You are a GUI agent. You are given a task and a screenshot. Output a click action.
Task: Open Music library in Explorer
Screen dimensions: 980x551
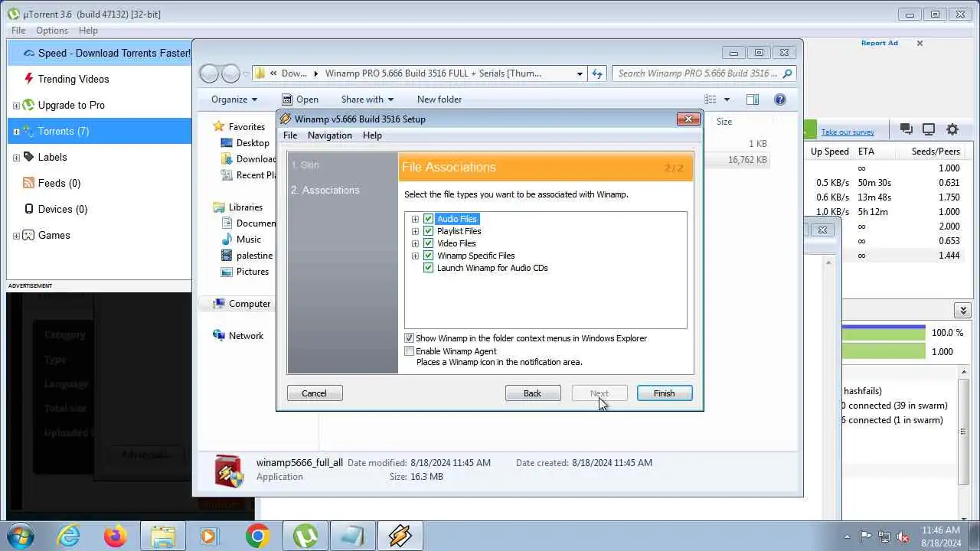pyautogui.click(x=240, y=240)
